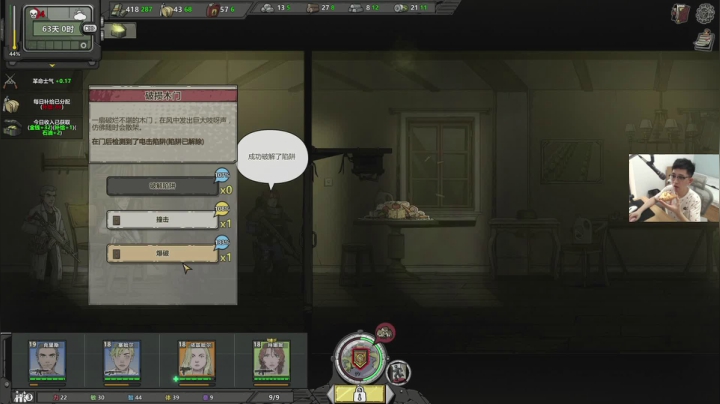Click the metal ingots icon showing 8
The image size is (720, 404).
(355, 8)
